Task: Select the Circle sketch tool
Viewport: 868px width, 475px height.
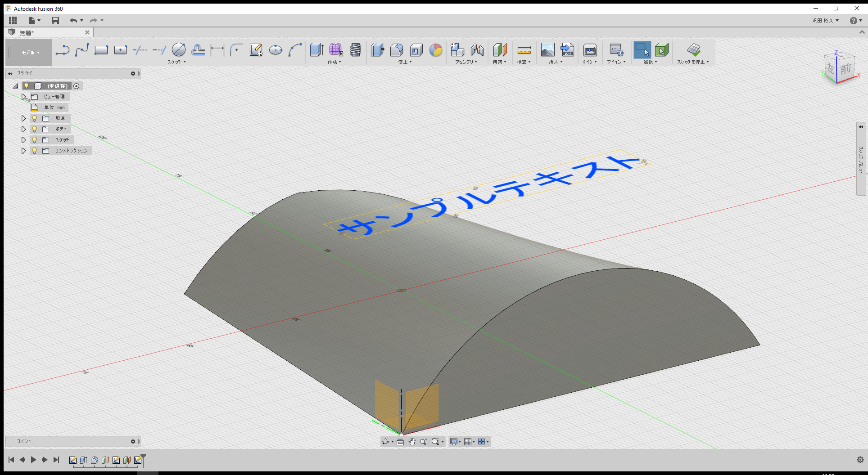Action: click(x=179, y=50)
